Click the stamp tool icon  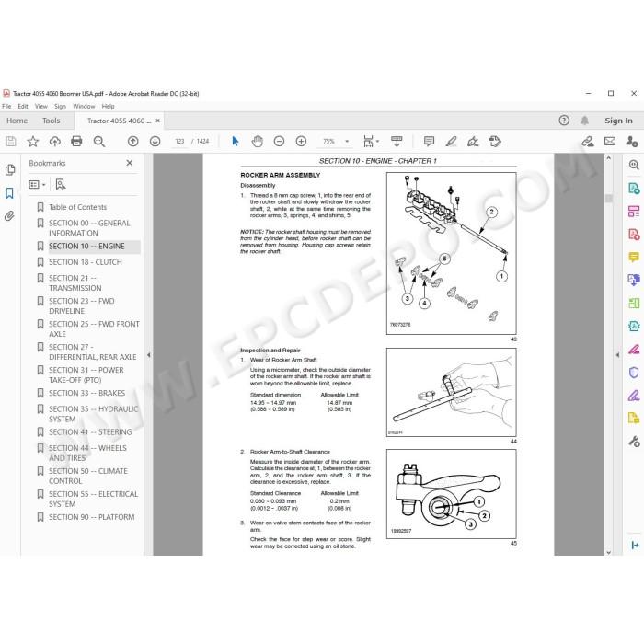click(495, 142)
